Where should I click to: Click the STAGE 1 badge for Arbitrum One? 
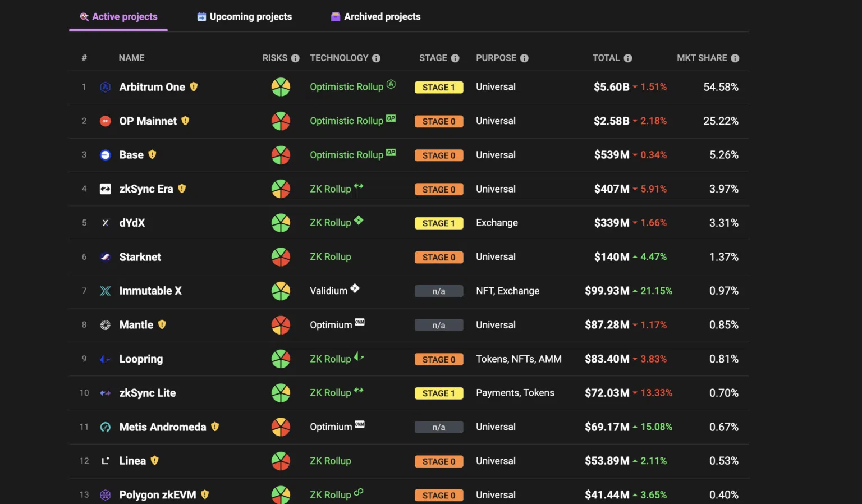439,88
